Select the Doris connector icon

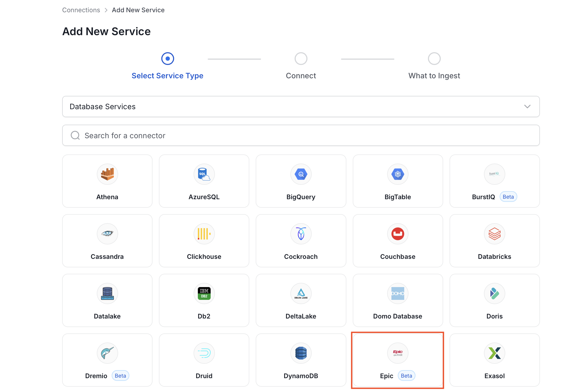[494, 293]
